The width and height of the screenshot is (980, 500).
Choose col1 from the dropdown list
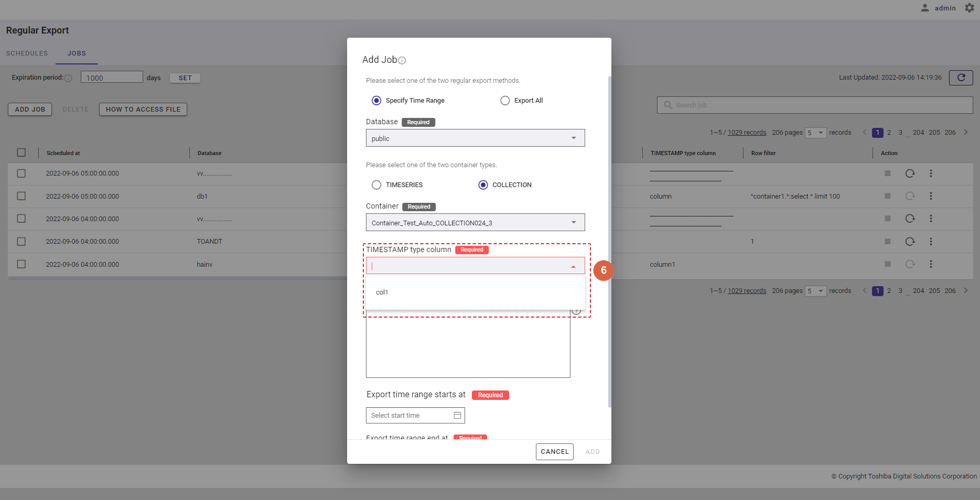(382, 292)
